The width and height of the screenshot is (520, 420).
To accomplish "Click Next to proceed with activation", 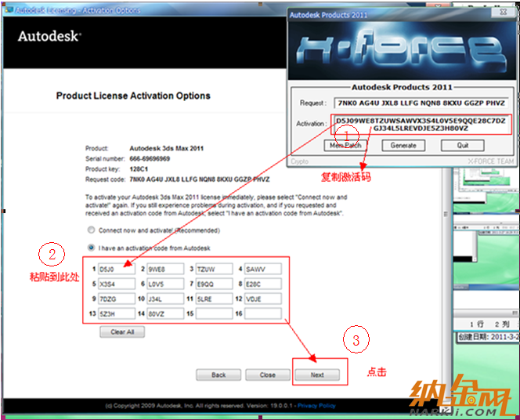I will pos(317,375).
